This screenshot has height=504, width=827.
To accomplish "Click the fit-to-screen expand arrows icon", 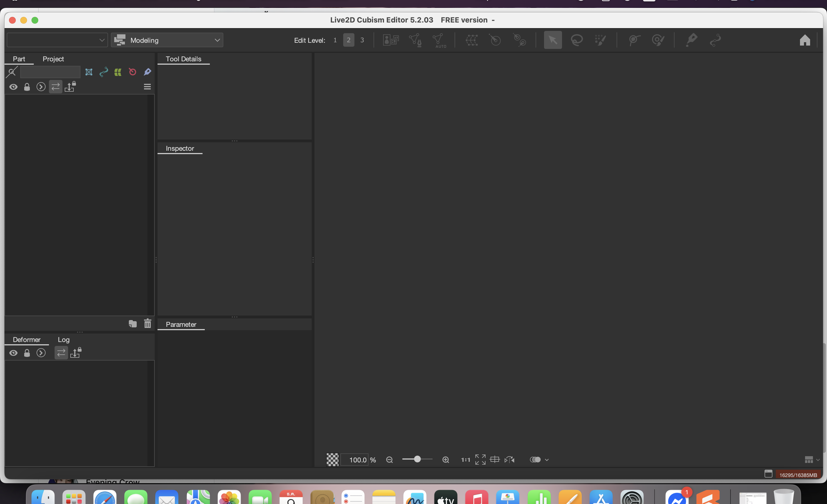I will pyautogui.click(x=480, y=460).
